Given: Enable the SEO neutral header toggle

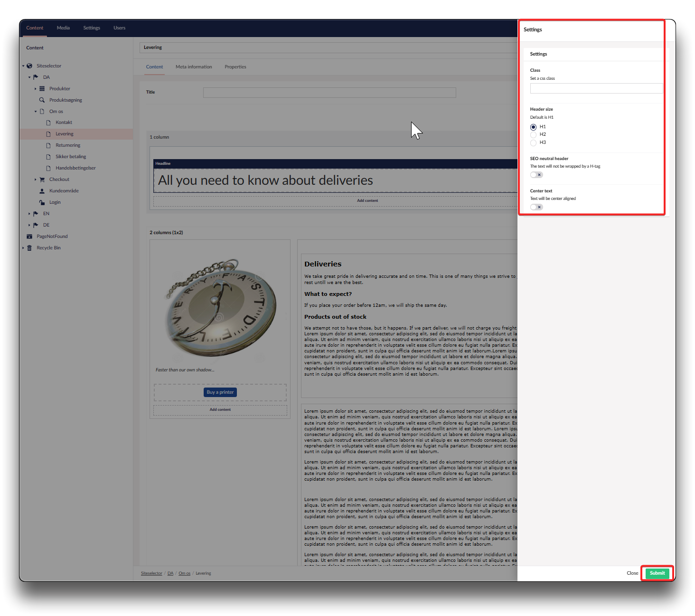Looking at the screenshot, I should (x=536, y=175).
